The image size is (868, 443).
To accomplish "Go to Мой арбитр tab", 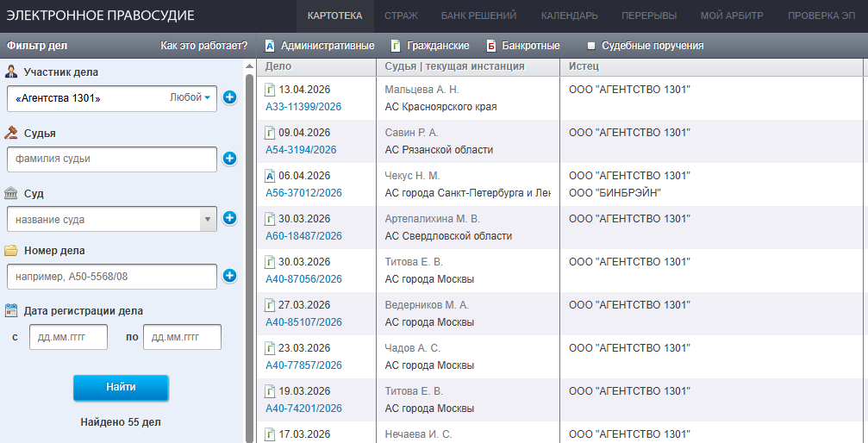I will coord(732,16).
